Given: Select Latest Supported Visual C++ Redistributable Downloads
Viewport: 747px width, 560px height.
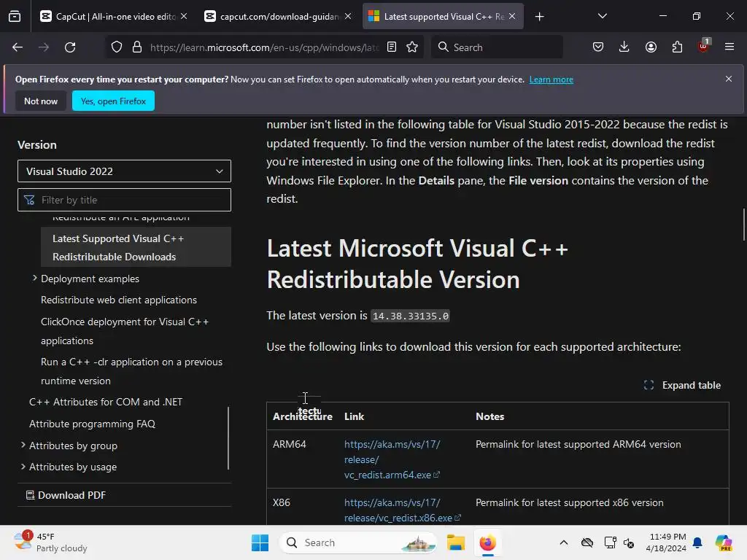Looking at the screenshot, I should [136, 247].
